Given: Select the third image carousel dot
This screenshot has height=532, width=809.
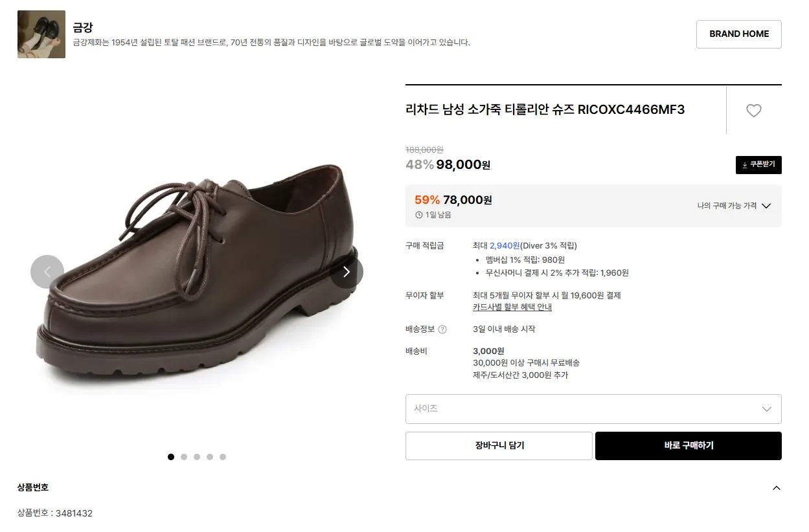Looking at the screenshot, I should (x=197, y=457).
